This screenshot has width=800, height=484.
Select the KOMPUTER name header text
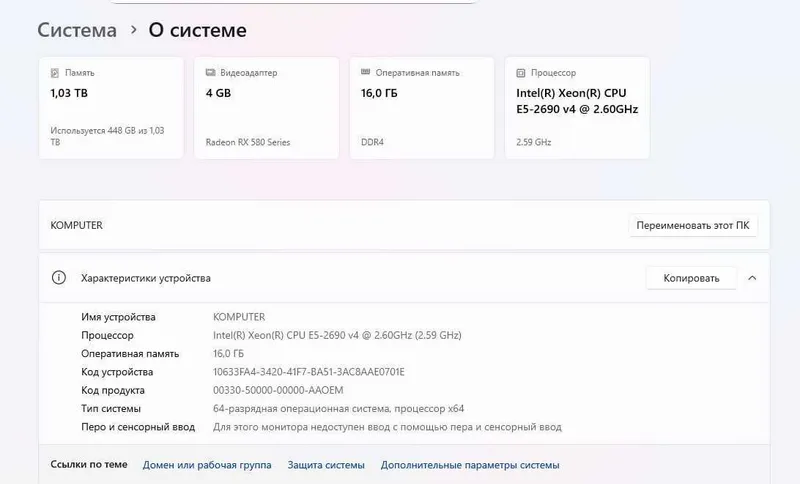[x=77, y=225]
